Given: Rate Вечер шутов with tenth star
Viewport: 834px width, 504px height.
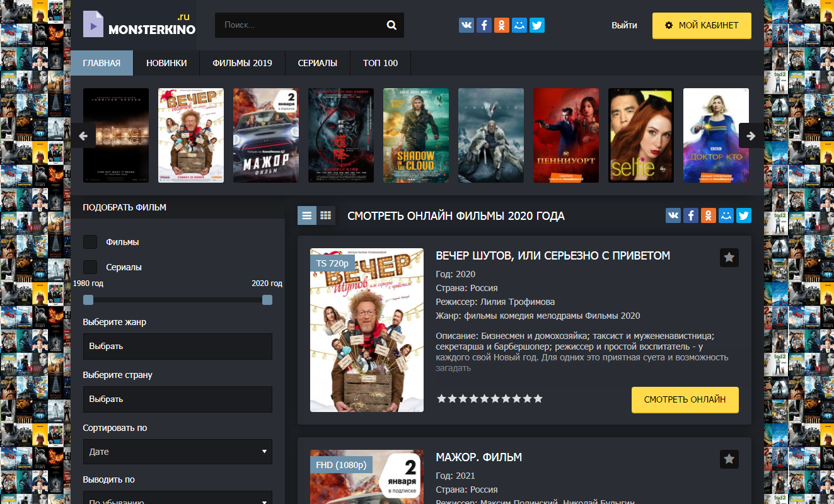Looking at the screenshot, I should click(538, 399).
